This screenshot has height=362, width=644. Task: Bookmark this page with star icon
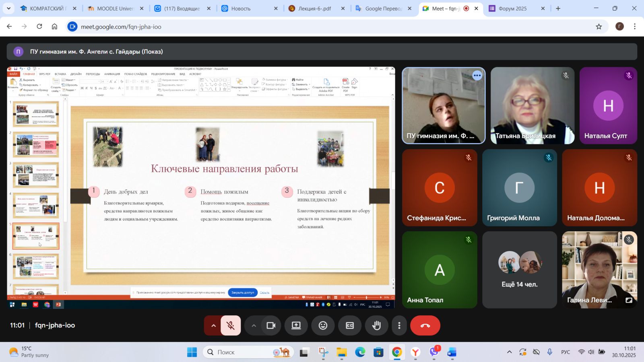[599, 27]
